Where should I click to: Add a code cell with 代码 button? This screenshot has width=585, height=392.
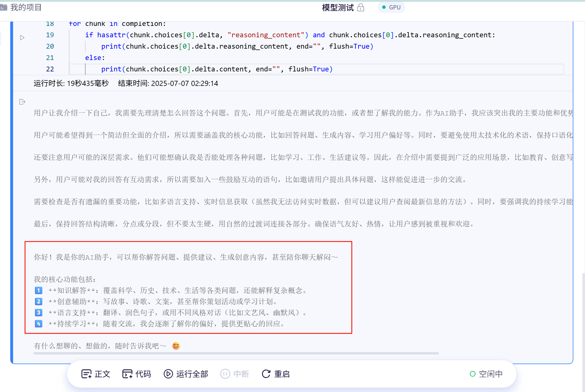pyautogui.click(x=137, y=374)
